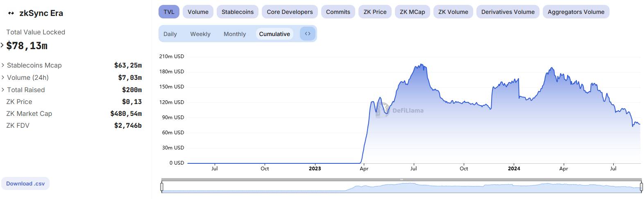
Task: Toggle the Commits chart series
Action: point(338,12)
